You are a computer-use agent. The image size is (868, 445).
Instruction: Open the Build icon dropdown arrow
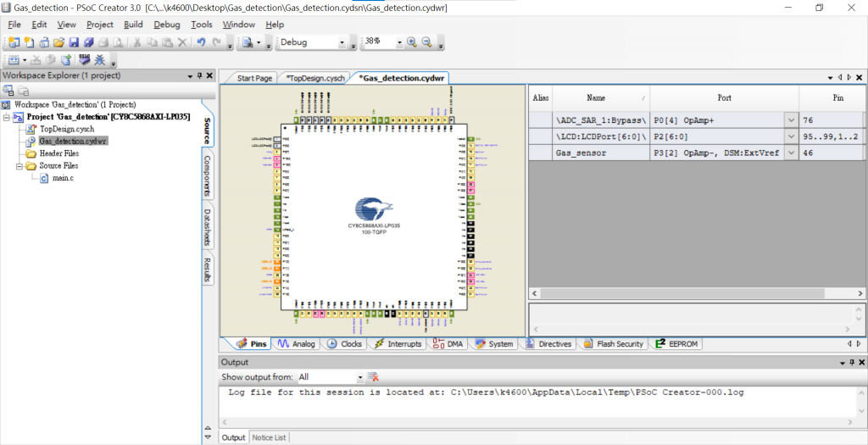tap(25, 60)
